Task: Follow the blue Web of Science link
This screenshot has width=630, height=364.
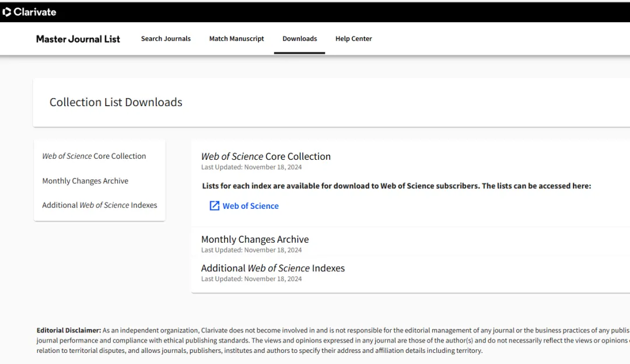Action: pos(250,206)
